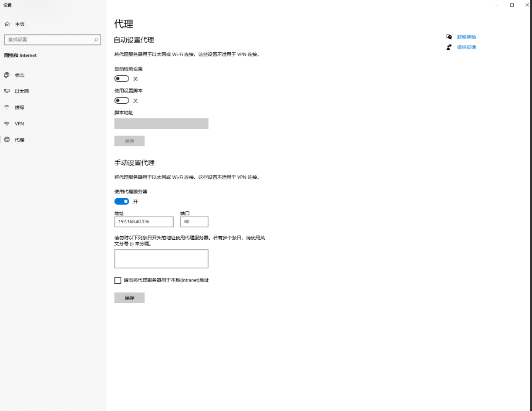Open the 以太网 settings page
532x411 pixels.
(22, 91)
